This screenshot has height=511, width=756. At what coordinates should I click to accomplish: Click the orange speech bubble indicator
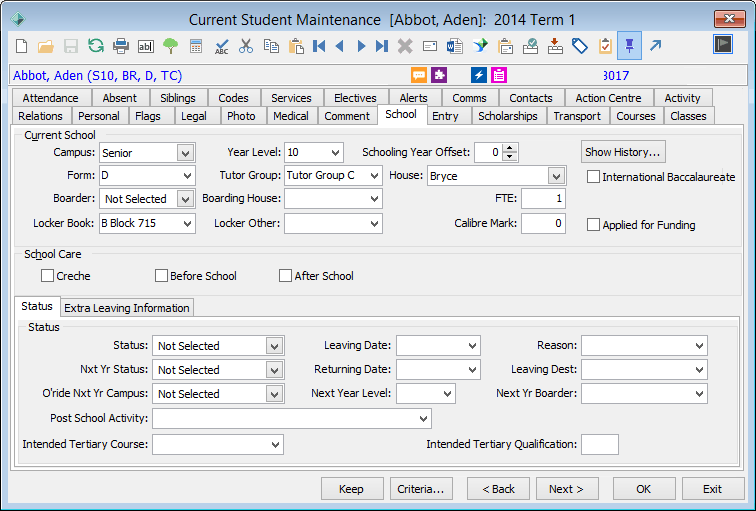tap(418, 75)
